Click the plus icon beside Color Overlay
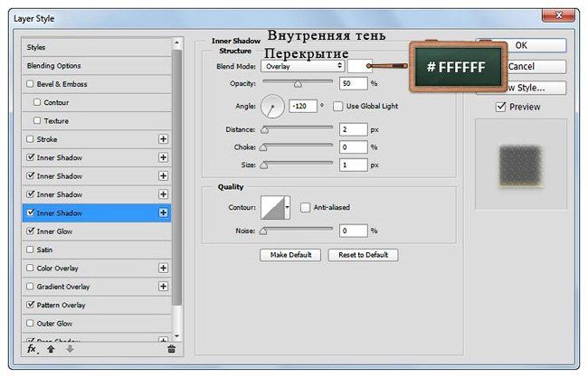 (x=164, y=268)
